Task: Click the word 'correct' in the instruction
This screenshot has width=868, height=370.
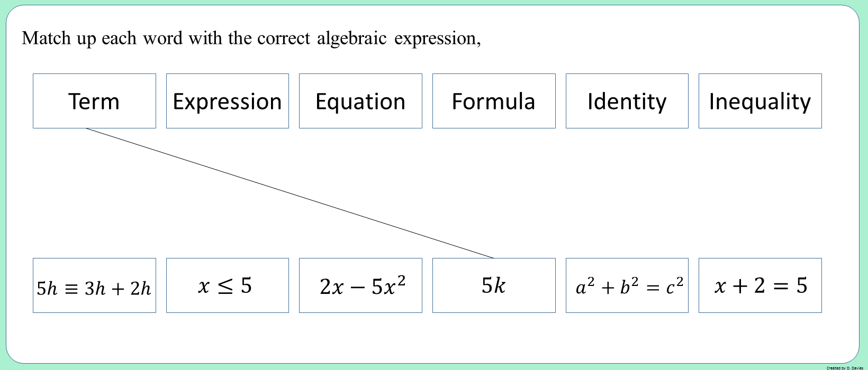Action: click(283, 39)
